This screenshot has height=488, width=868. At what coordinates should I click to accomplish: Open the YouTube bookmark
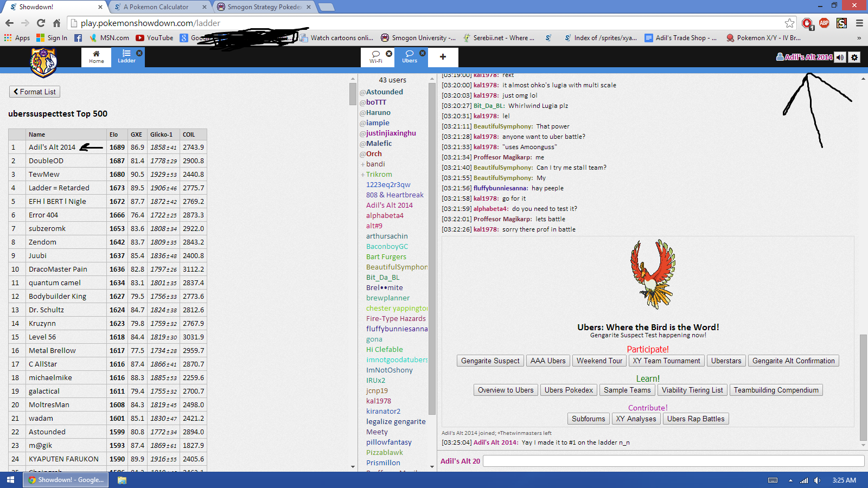tap(155, 38)
